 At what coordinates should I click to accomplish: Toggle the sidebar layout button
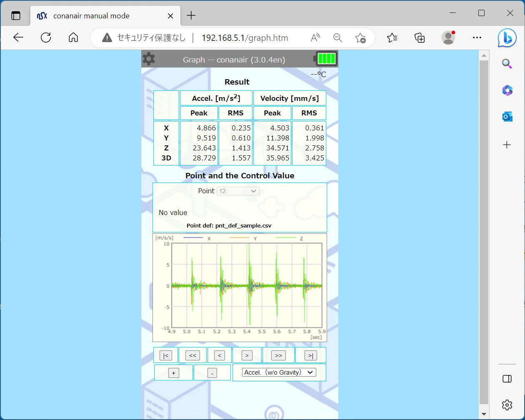507,379
